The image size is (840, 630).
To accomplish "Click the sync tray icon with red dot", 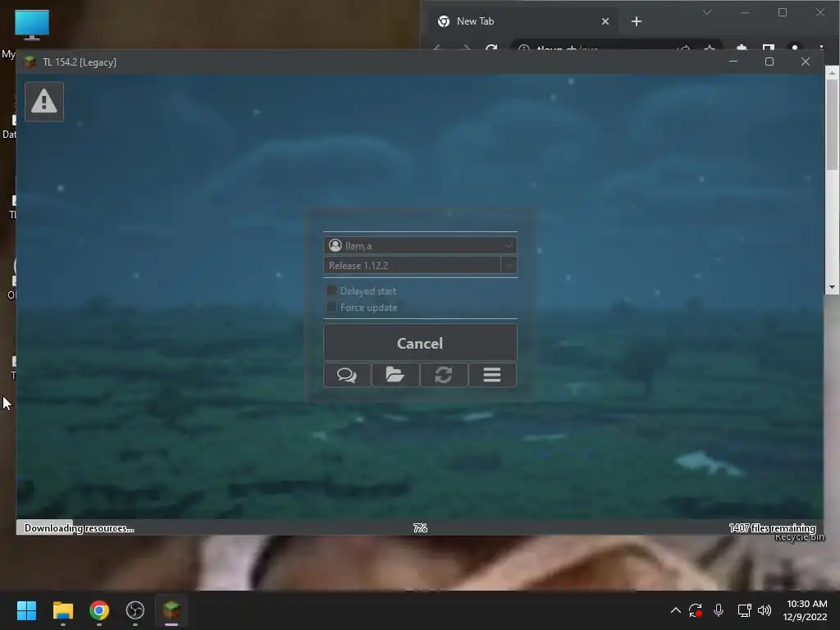I will click(x=696, y=610).
